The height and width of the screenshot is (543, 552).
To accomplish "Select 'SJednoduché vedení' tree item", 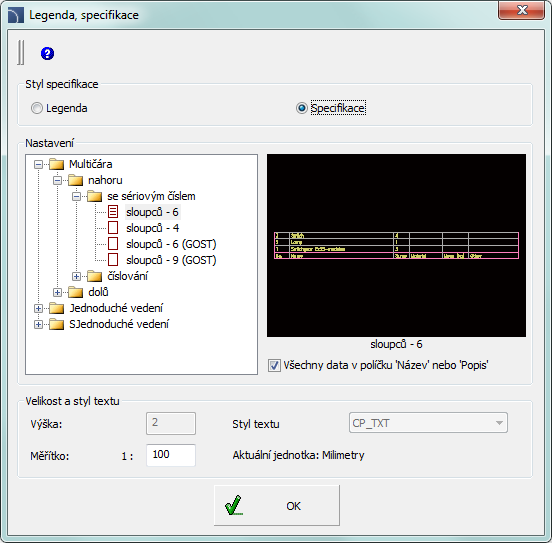I will coord(119,324).
